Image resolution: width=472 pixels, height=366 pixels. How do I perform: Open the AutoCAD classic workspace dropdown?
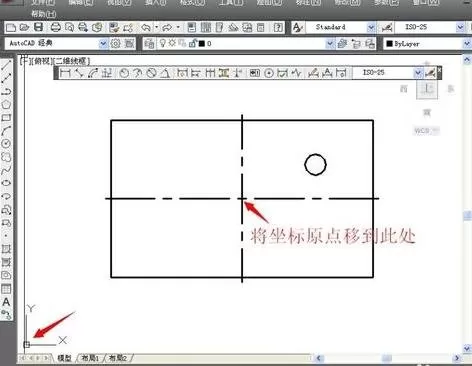coord(103,43)
